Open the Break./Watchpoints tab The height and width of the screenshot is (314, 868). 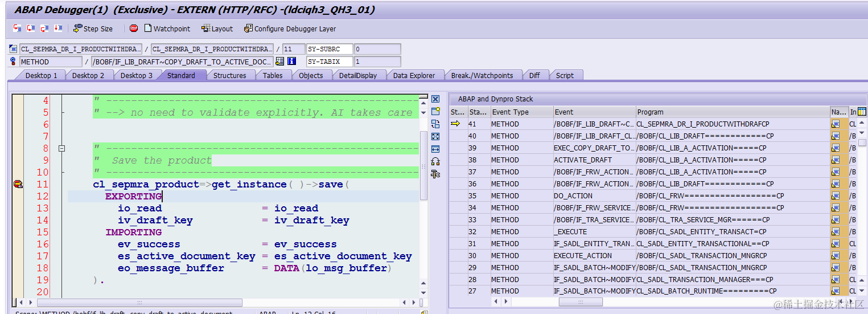tap(482, 75)
